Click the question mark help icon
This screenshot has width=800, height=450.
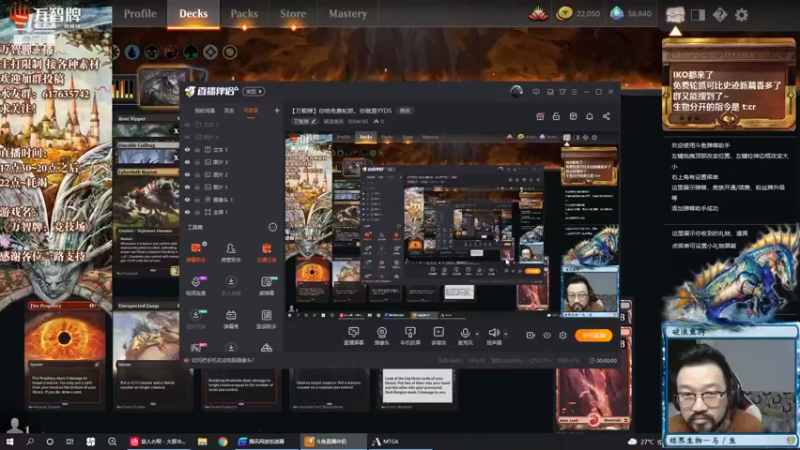click(720, 15)
